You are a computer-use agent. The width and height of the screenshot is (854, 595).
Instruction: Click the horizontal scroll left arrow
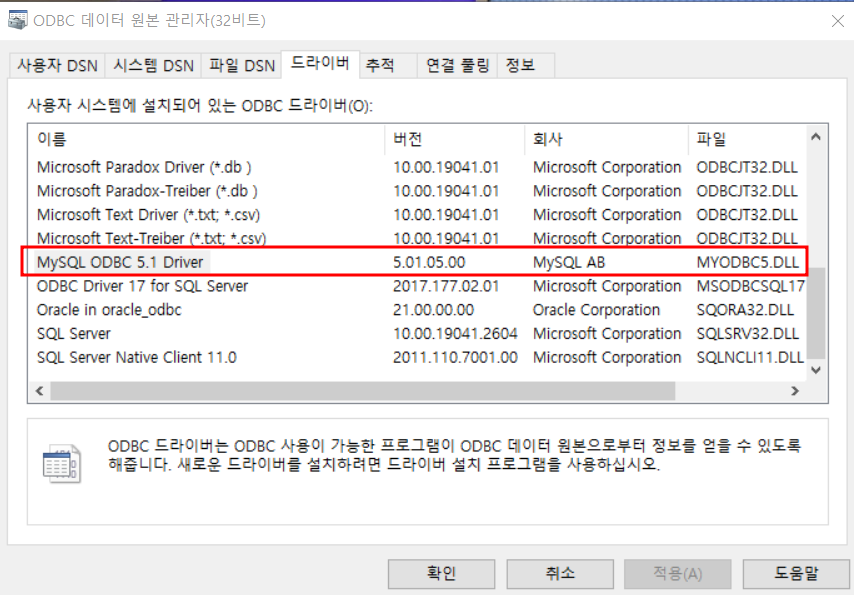coord(39,391)
